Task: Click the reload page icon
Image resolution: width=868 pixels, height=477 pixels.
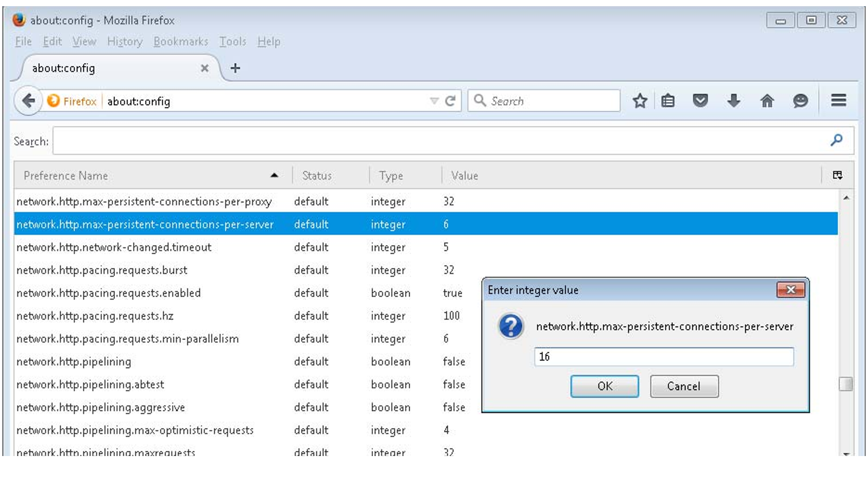Action: (450, 101)
